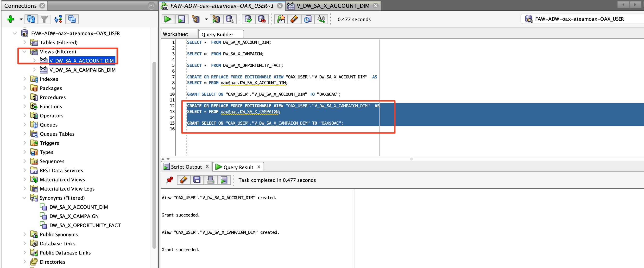The height and width of the screenshot is (268, 644).
Task: Open the SQL History viewer
Action: coord(308,19)
